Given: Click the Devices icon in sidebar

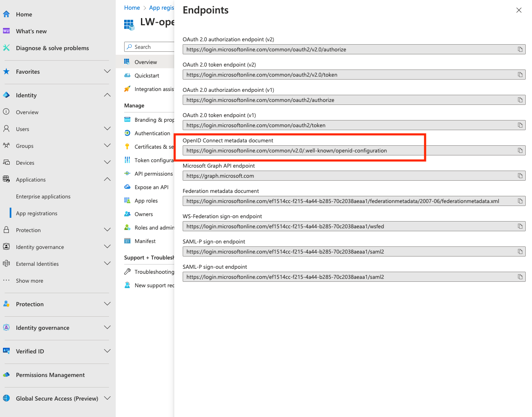Looking at the screenshot, I should click(x=6, y=162).
